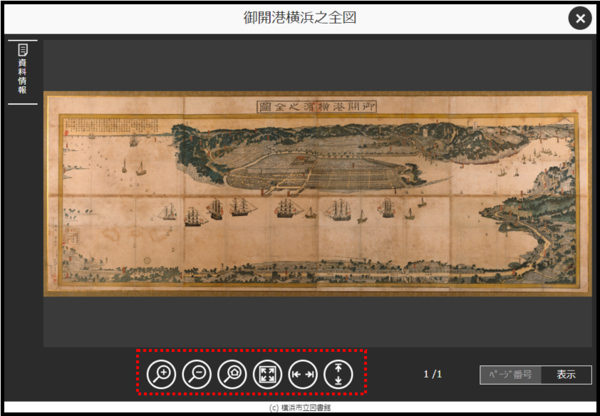Click the document icon above 資料情報
This screenshot has width=600, height=416.
(x=22, y=49)
